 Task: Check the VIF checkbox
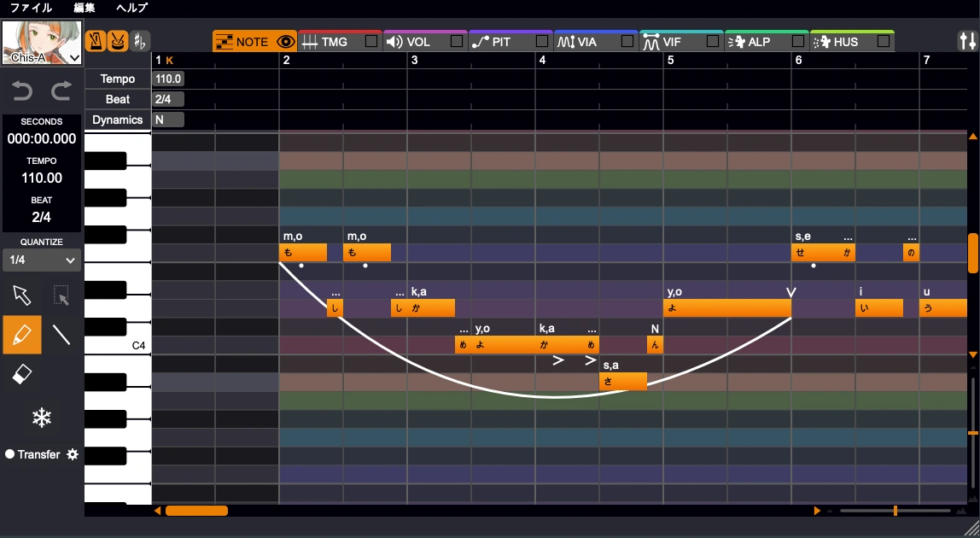pos(713,41)
